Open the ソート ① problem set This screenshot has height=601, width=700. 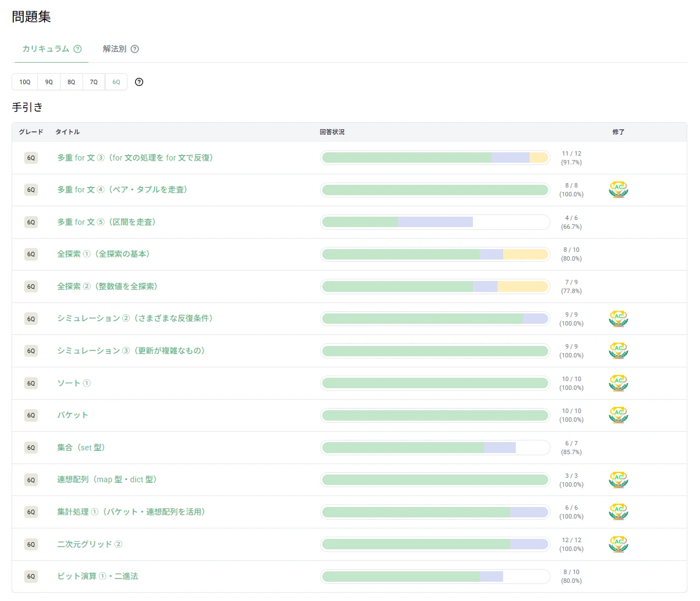74,383
